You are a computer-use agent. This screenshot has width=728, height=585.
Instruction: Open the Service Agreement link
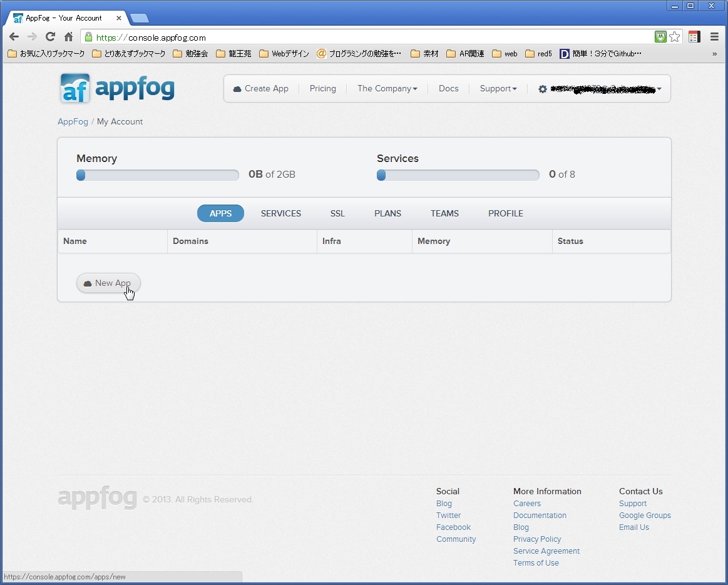(546, 551)
